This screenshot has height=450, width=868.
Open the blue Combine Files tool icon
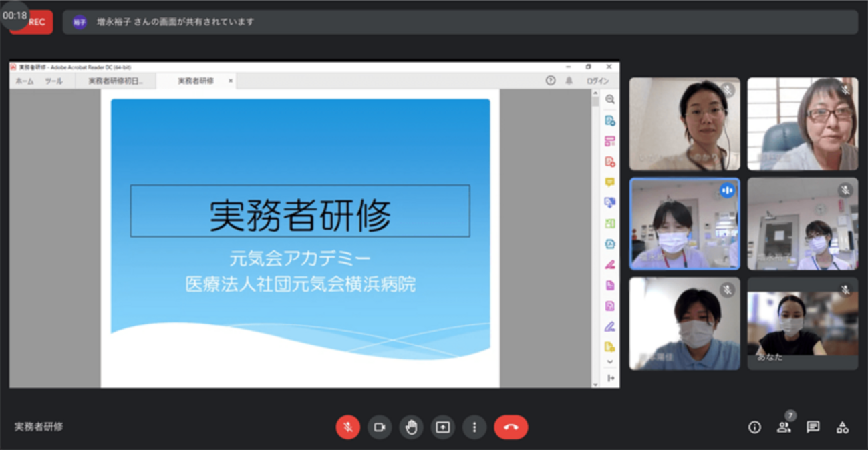[610, 203]
